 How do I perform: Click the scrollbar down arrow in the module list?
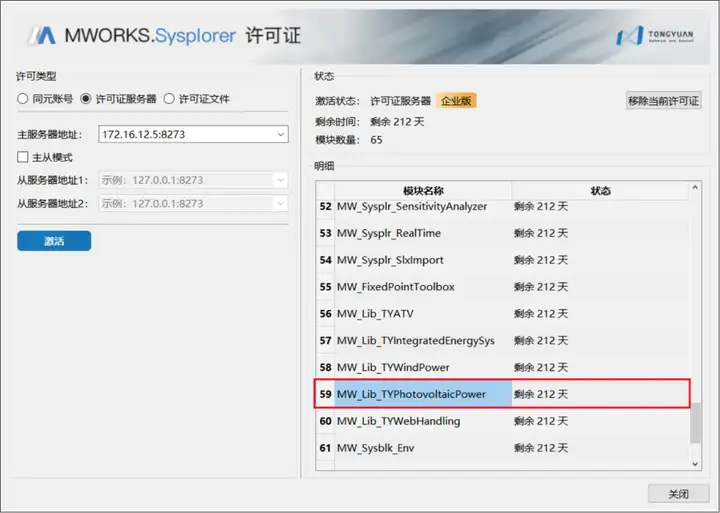tap(695, 464)
